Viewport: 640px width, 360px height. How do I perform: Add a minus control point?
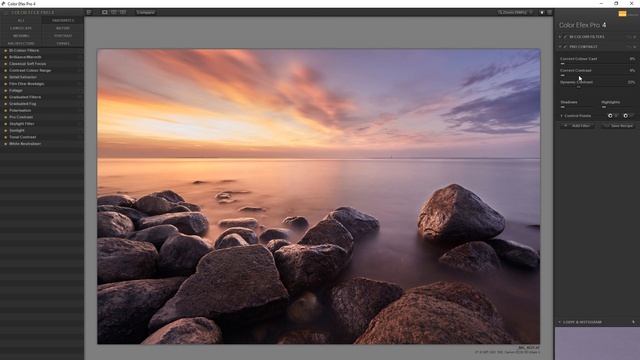627,116
